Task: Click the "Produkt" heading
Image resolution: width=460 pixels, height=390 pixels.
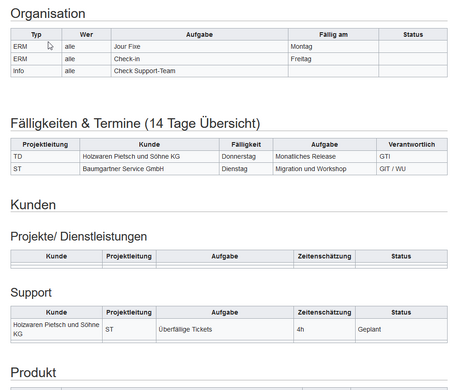Action: [33, 373]
